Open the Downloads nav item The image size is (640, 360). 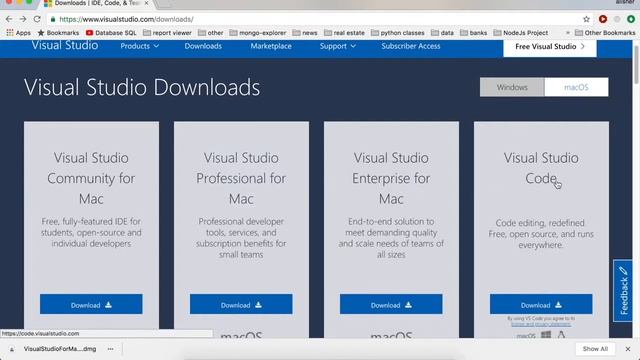pos(203,46)
